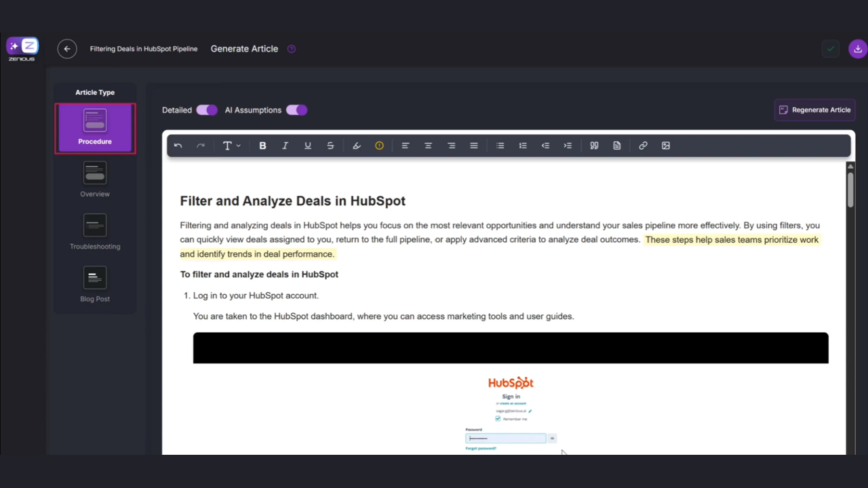Click the purple download button

(x=858, y=49)
